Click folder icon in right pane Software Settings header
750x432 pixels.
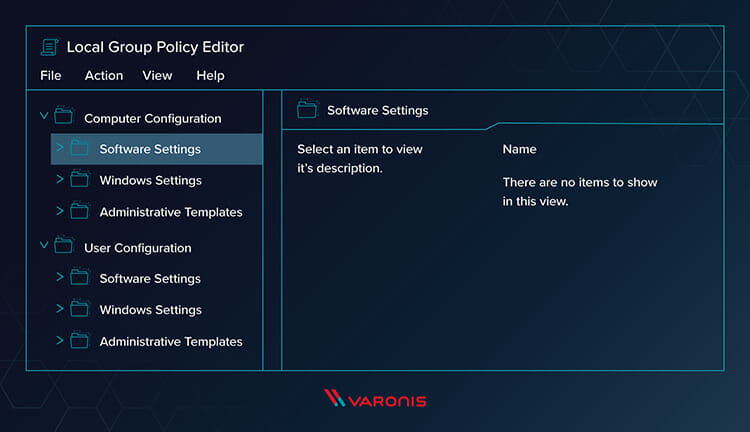point(307,109)
